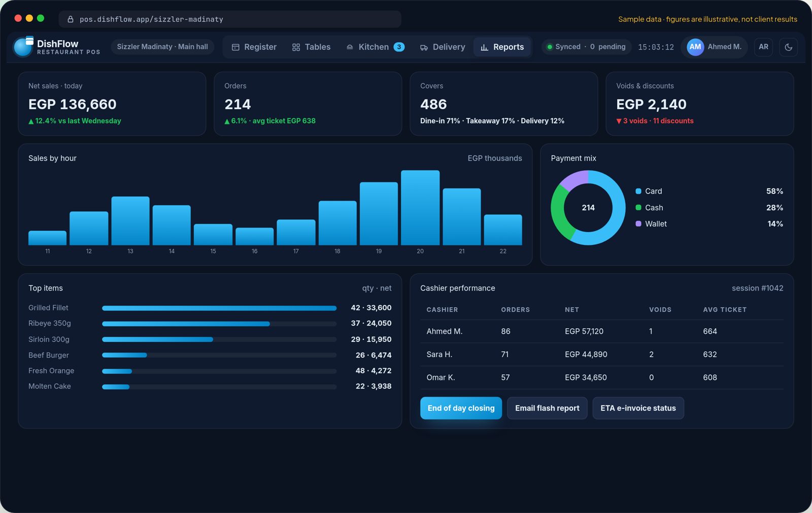Click the Wallet 14% value
This screenshot has width=812, height=513.
[775, 223]
